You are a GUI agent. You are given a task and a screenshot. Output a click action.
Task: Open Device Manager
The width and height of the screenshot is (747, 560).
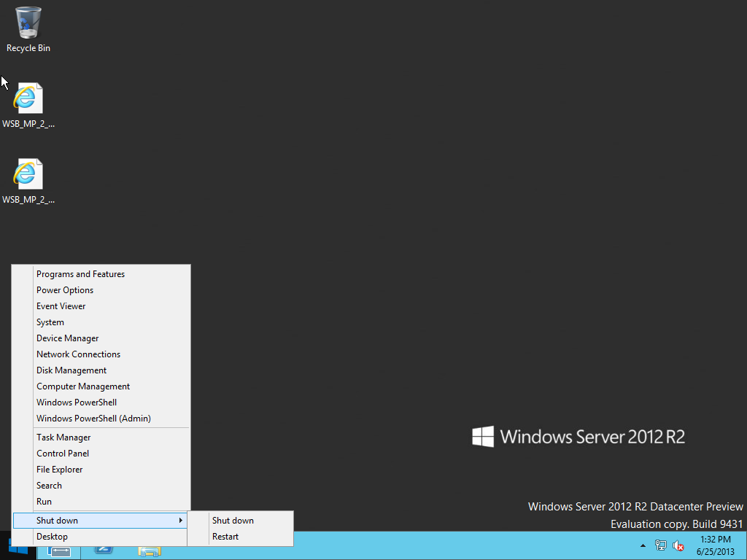[x=101, y=338]
